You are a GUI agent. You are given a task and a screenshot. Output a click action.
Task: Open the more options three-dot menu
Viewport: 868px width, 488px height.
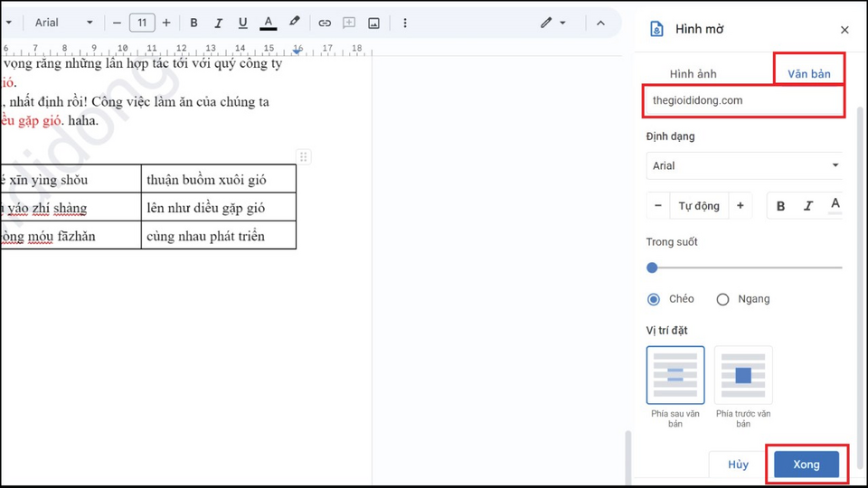pos(404,23)
